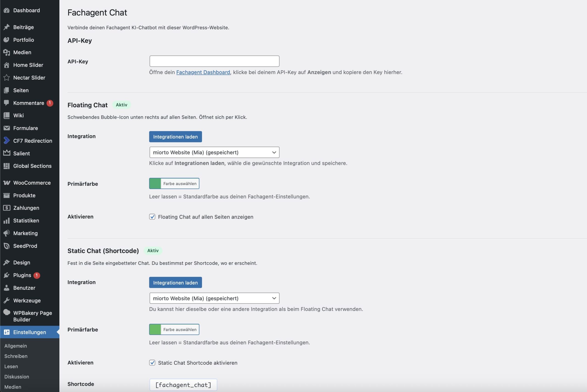Select the Medien camera icon
Screen dimensions: 587x392
[x=7, y=52]
